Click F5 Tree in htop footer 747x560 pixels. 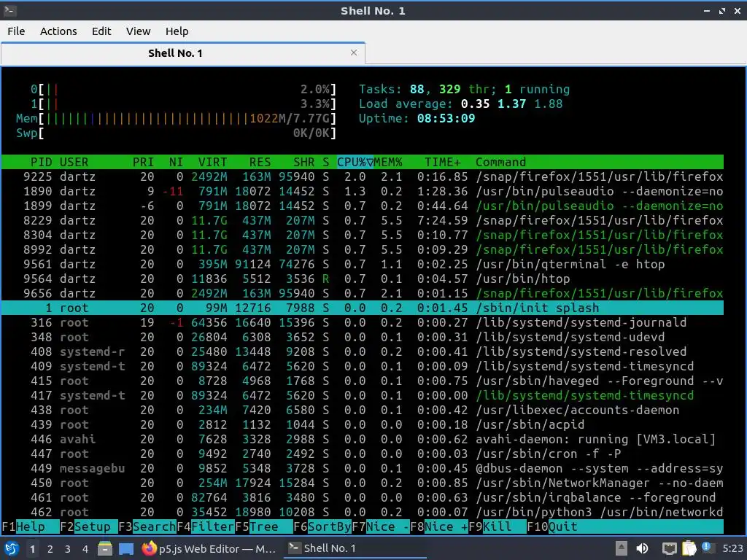coord(264,526)
